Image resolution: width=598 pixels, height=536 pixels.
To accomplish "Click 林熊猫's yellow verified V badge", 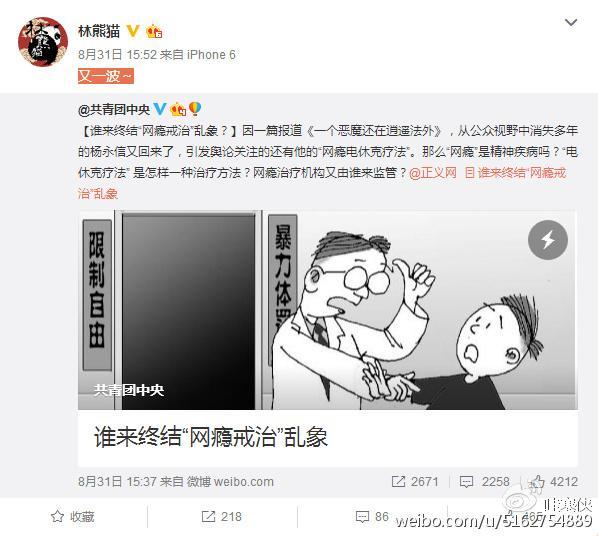I will [x=133, y=31].
